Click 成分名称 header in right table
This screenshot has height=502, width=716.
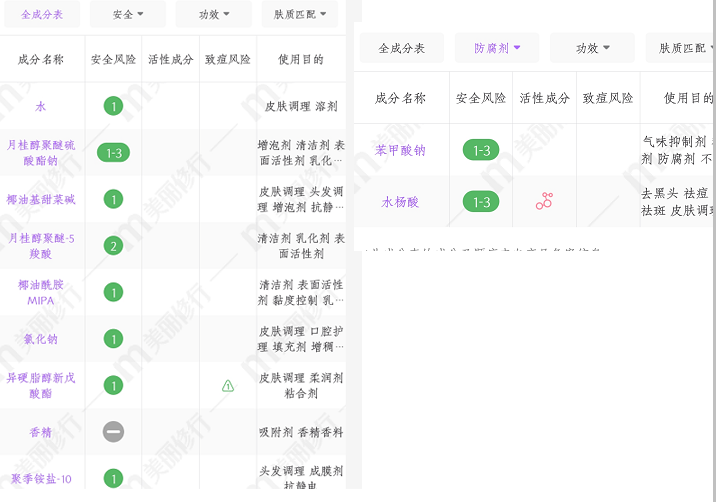pos(400,98)
